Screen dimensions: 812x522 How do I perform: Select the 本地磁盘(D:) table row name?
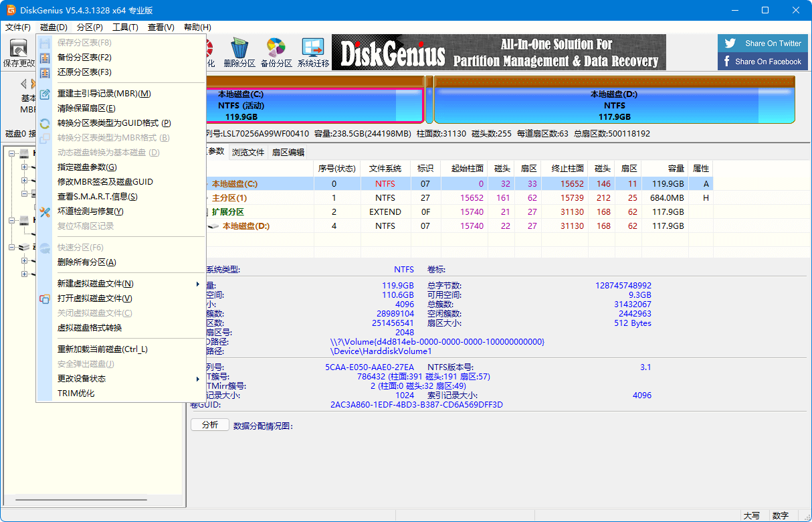point(246,226)
